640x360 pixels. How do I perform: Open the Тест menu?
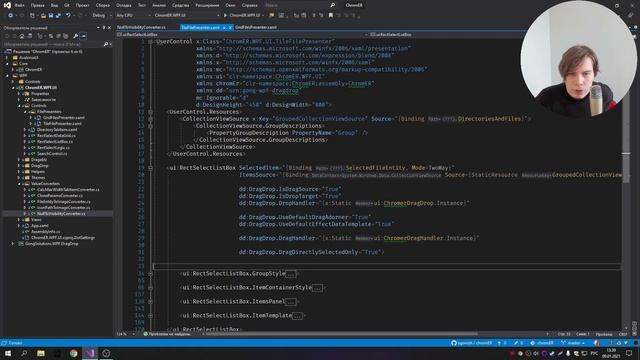(142, 5)
